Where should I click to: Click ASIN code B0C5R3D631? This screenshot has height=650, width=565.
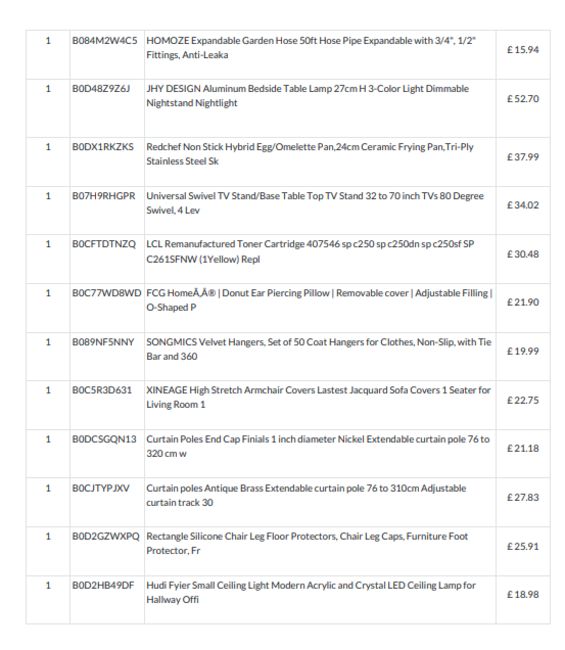(102, 390)
